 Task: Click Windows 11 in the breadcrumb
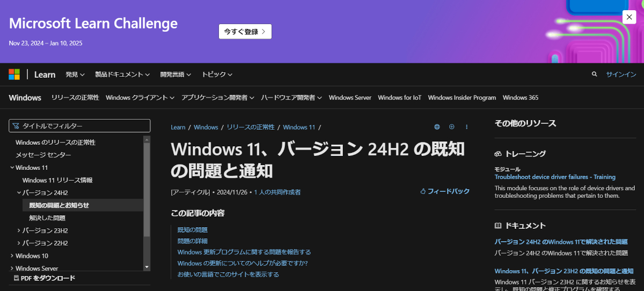[299, 127]
